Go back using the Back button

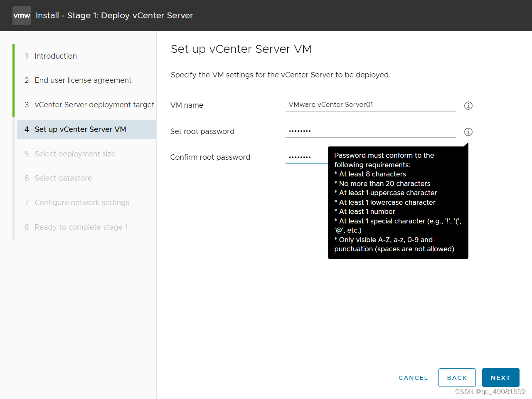tap(457, 378)
